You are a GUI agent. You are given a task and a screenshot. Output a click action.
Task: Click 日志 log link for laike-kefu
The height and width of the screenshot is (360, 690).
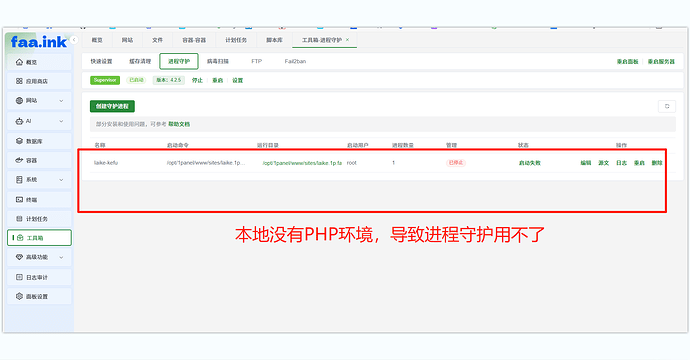pos(621,163)
